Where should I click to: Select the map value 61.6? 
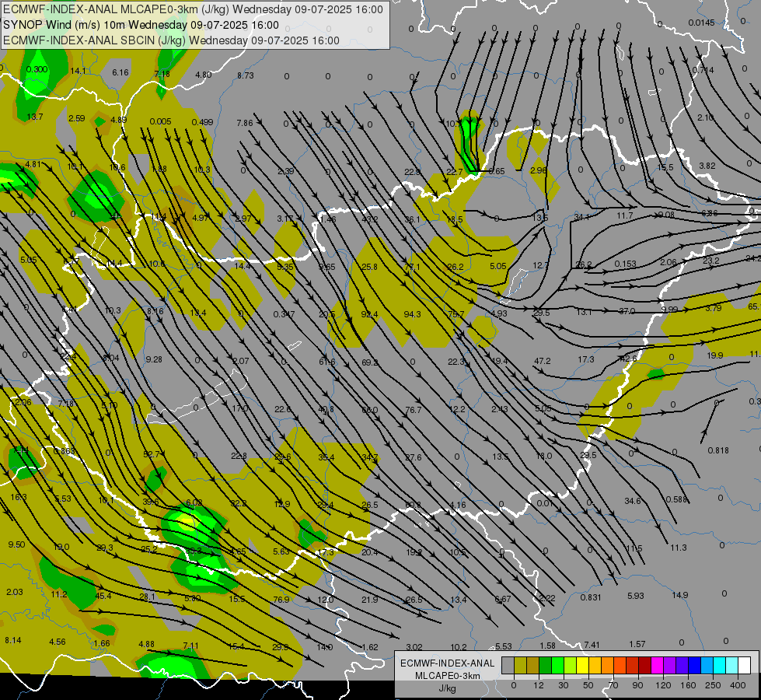tap(327, 362)
